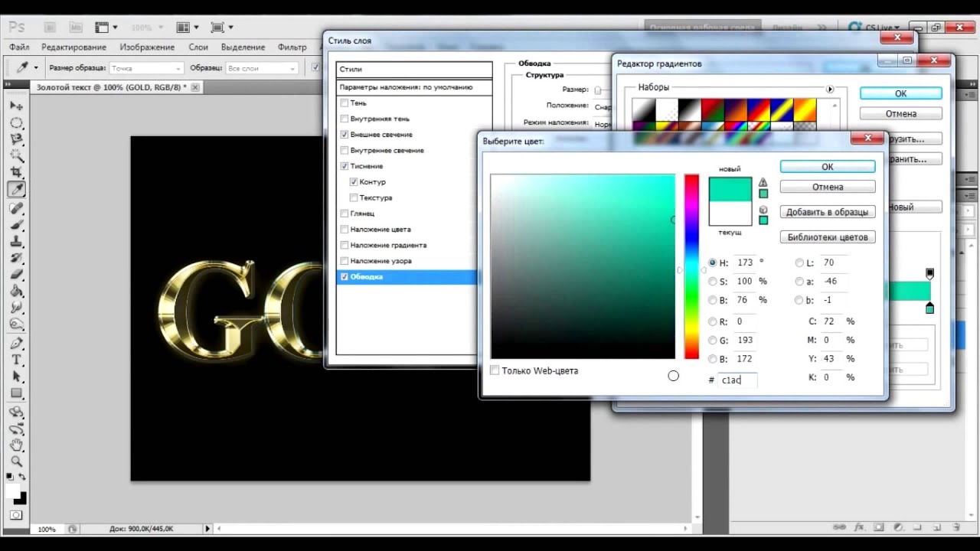Select the Zoom tool
The height and width of the screenshot is (551, 980).
[x=16, y=462]
